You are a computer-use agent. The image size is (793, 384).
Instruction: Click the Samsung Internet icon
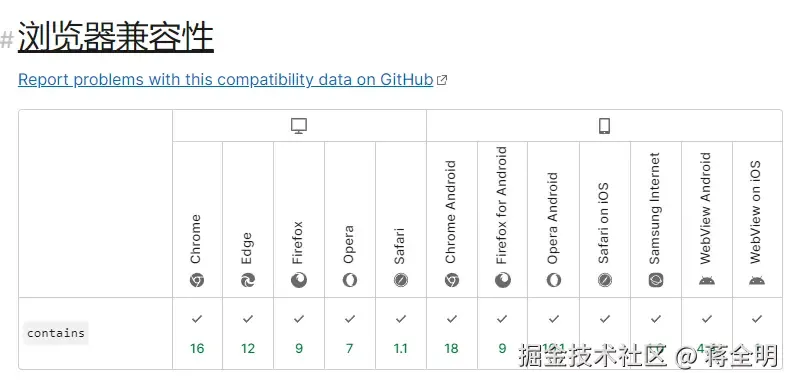656,280
